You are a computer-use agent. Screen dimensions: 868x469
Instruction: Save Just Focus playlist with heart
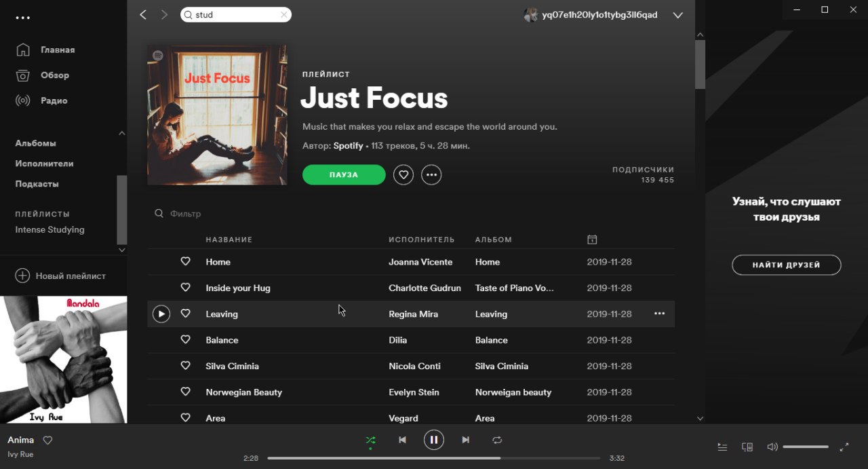pyautogui.click(x=403, y=175)
